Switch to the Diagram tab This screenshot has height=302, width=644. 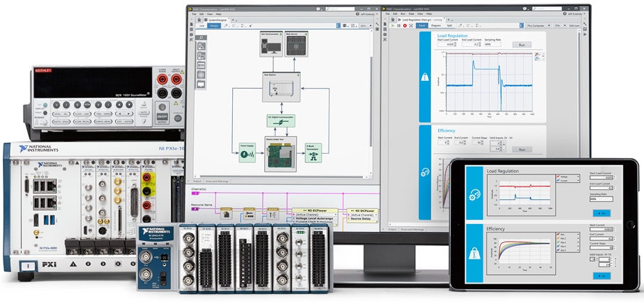436,26
